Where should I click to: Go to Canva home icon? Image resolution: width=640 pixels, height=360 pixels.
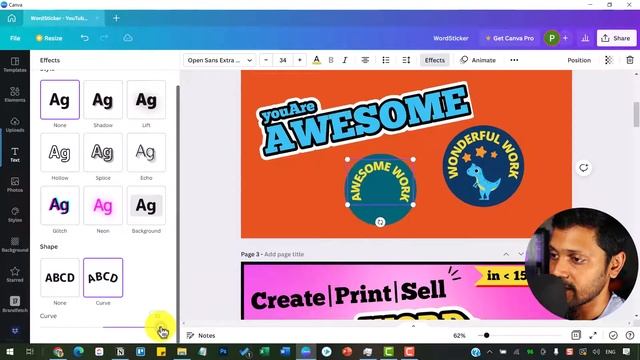click(x=11, y=18)
